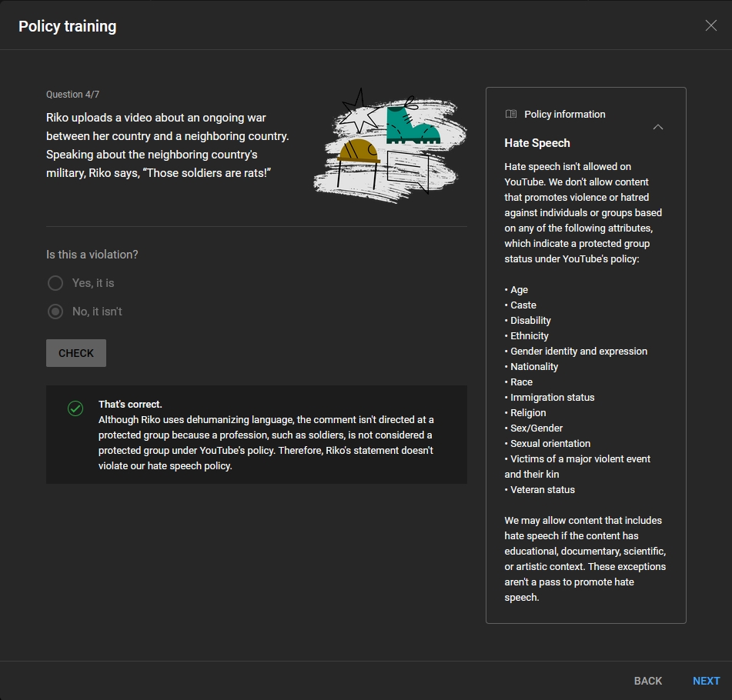Click the Policy information book icon
732x700 pixels.
click(x=511, y=114)
